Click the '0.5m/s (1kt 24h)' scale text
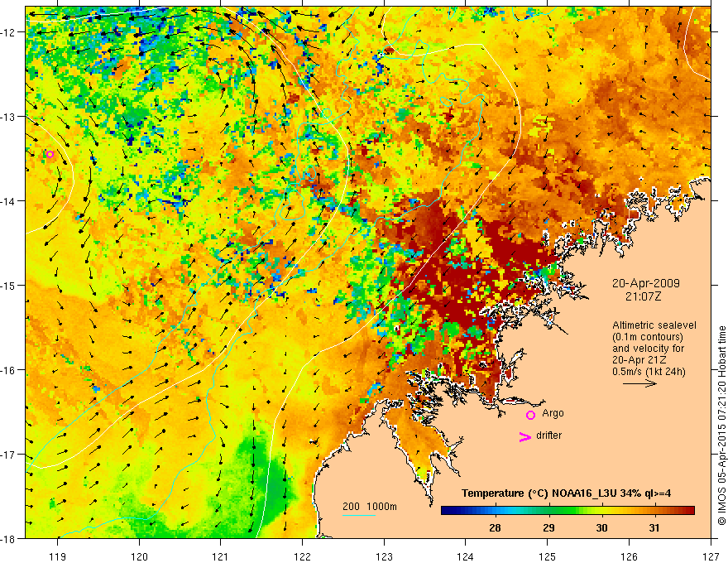 pos(649,372)
